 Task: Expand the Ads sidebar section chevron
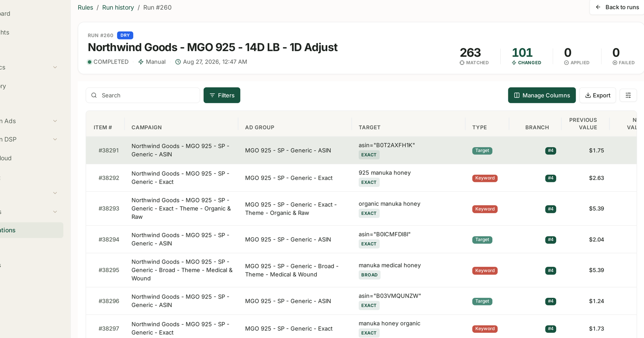tap(55, 121)
